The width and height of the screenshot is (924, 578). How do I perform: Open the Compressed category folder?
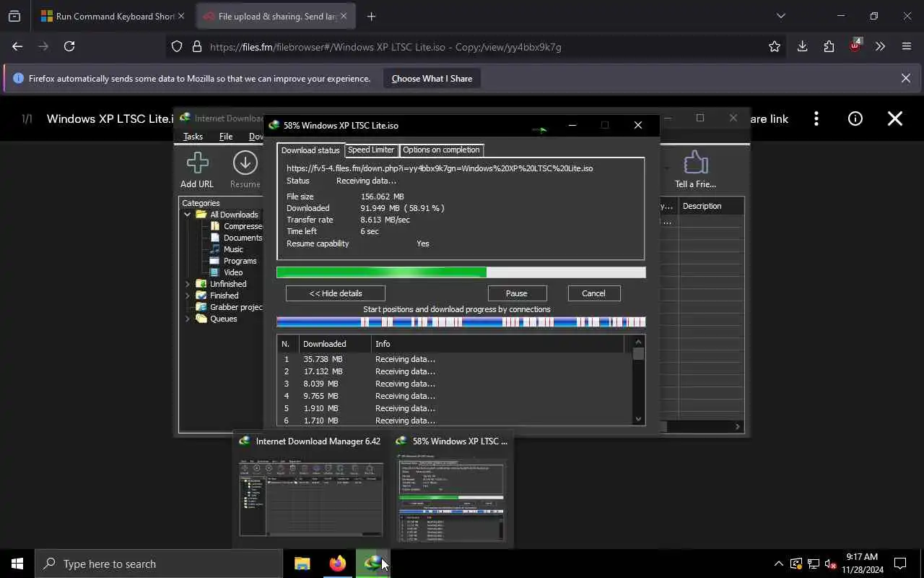pyautogui.click(x=236, y=226)
